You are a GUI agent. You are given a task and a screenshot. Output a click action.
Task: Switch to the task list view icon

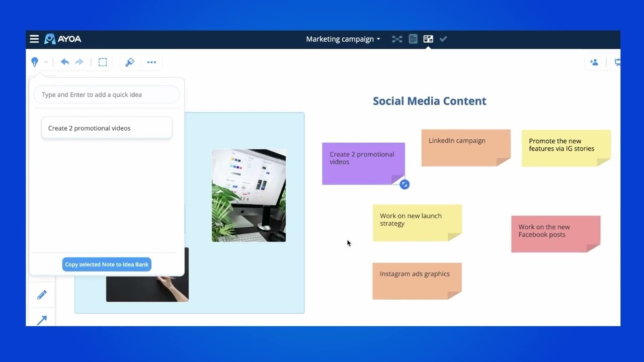(x=413, y=39)
